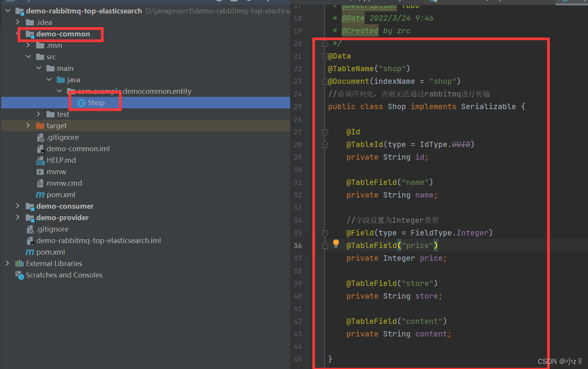Collapse the democommon.entity package
This screenshot has width=588, height=369.
[59, 91]
